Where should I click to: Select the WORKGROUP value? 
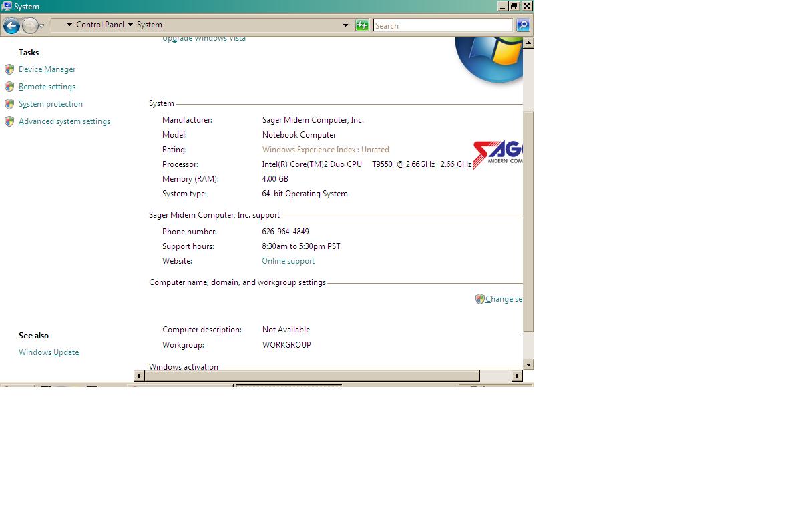point(286,345)
